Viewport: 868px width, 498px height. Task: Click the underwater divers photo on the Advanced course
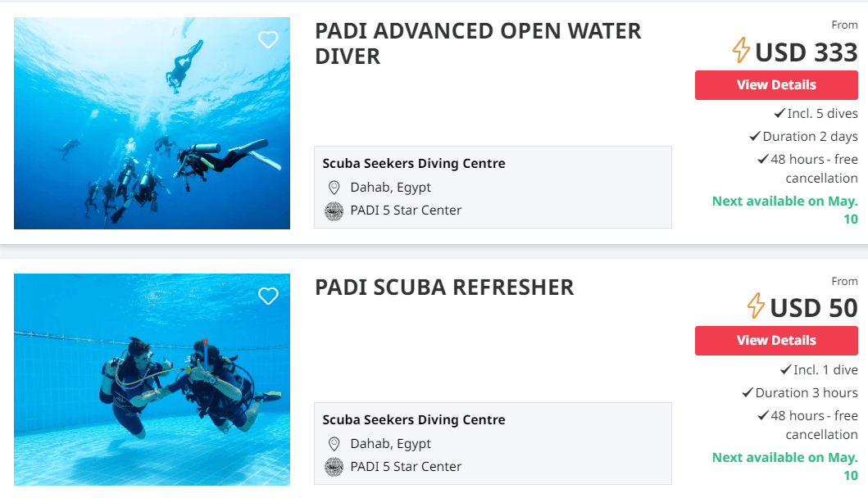point(151,122)
